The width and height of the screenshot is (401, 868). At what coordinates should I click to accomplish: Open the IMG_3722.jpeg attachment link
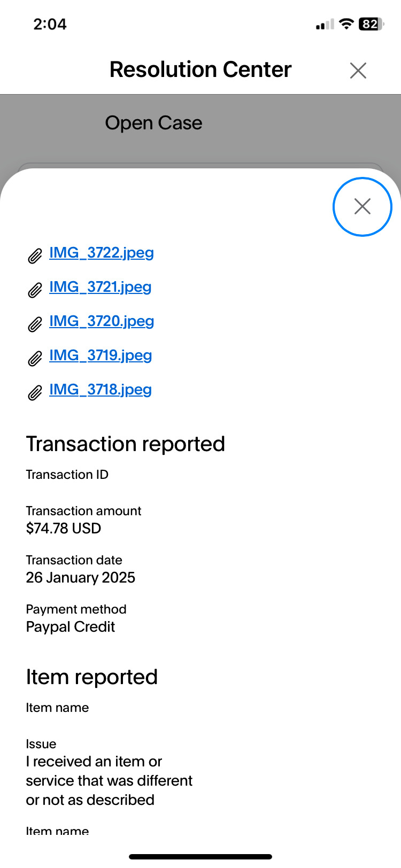pyautogui.click(x=102, y=253)
